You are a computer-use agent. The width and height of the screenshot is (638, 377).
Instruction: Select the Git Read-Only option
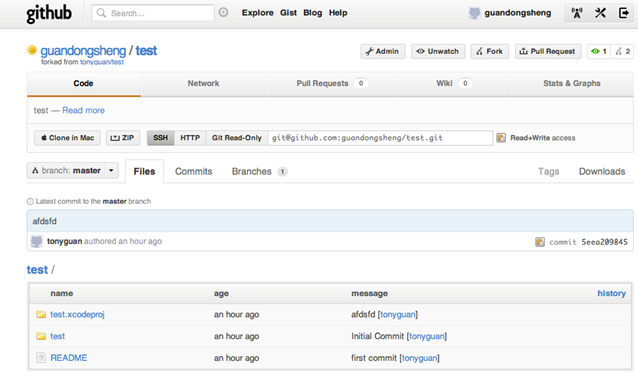[x=236, y=138]
